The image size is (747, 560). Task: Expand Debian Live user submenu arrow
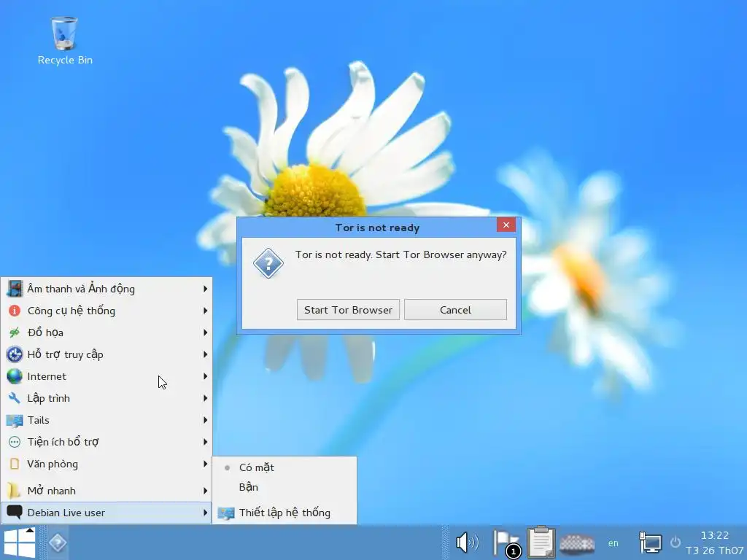pos(205,513)
